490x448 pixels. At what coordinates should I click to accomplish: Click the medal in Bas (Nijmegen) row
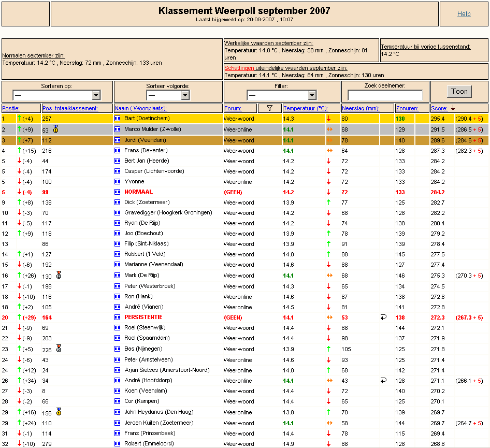tap(59, 349)
